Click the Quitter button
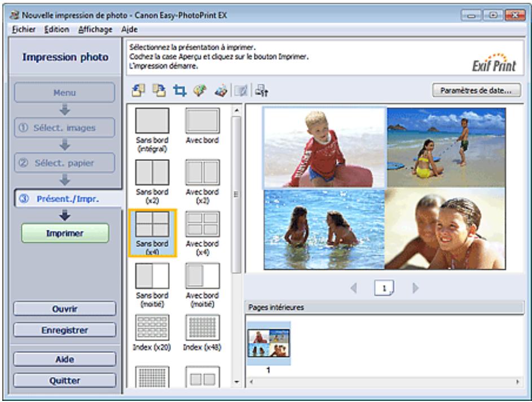The image size is (532, 402). 64,381
